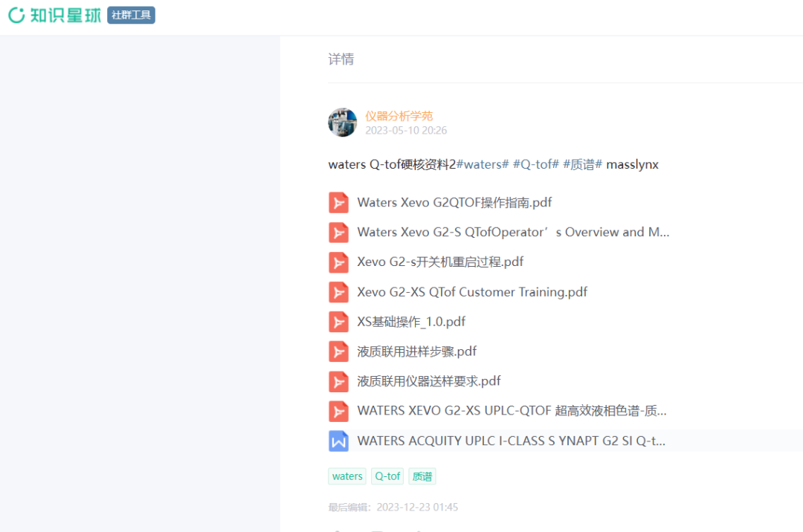Click the 最后编辑 2023-12-23 01:45 text

point(393,507)
